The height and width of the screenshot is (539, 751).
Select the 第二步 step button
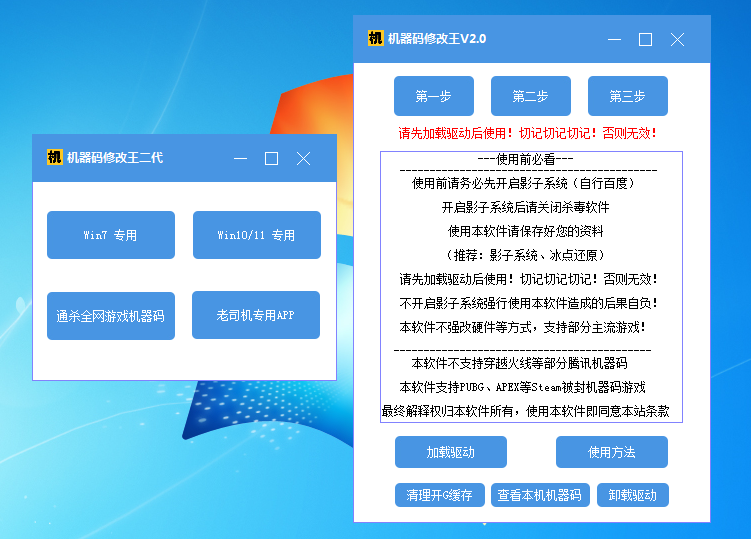click(x=530, y=96)
